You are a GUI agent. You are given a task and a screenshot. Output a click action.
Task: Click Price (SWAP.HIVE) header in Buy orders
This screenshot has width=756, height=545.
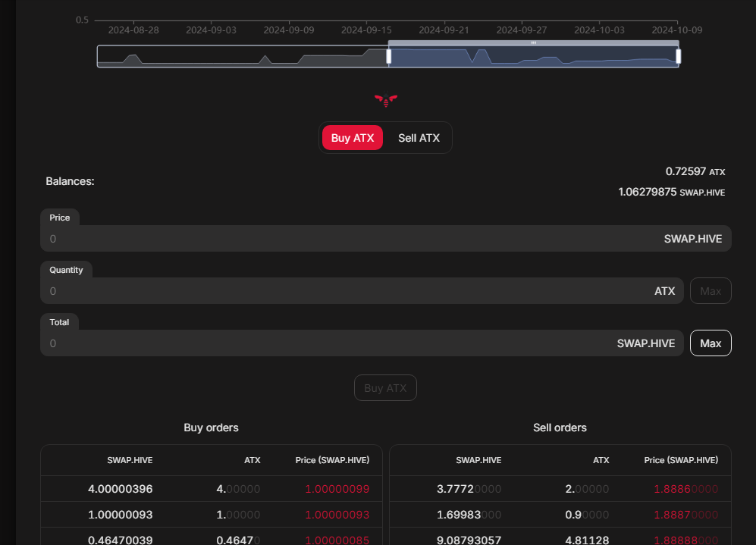332,460
